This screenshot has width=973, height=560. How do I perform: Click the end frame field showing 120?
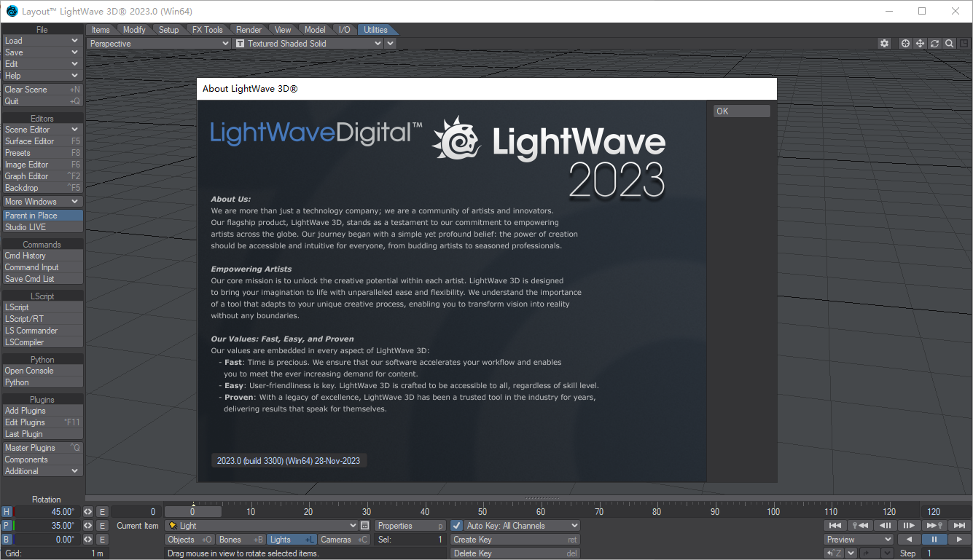point(945,512)
